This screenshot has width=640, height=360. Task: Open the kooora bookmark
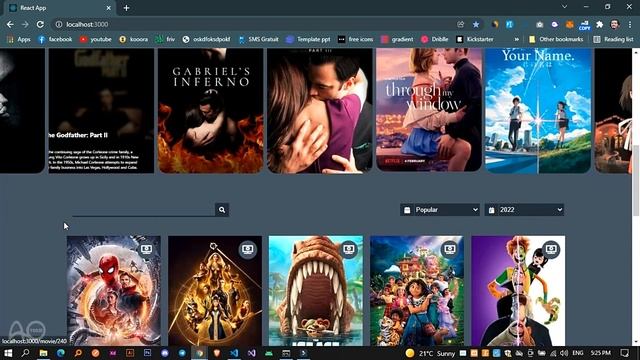134,39
